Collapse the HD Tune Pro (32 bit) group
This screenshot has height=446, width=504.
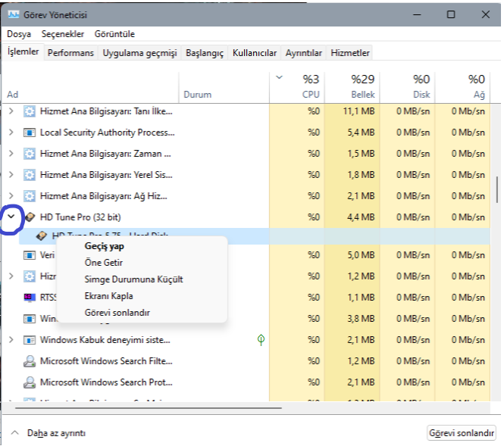tap(11, 217)
